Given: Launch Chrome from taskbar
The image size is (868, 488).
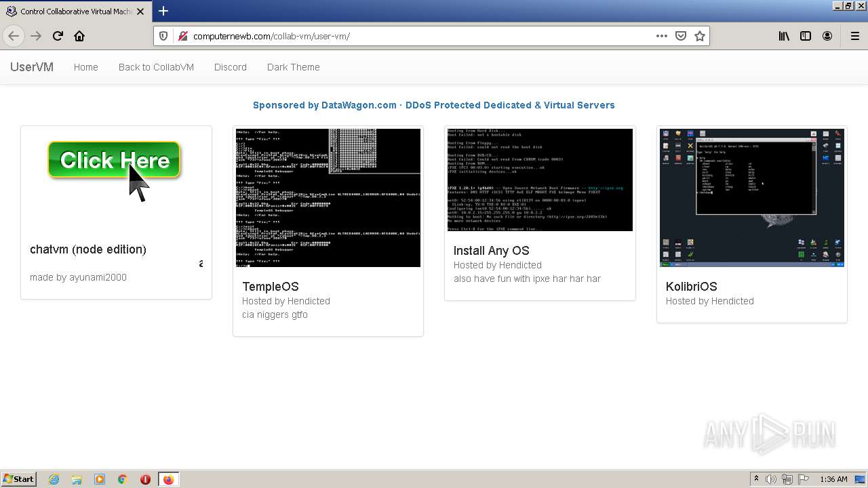Looking at the screenshot, I should click(x=122, y=479).
